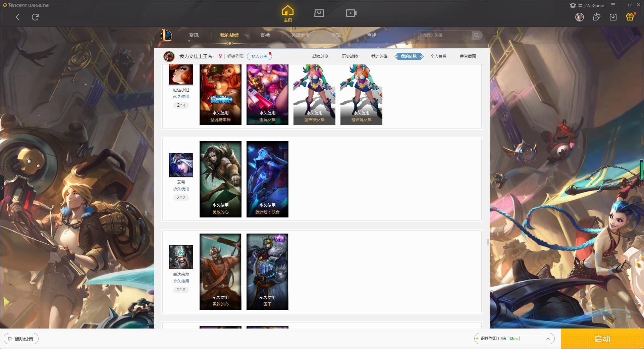Screen dimensions: 644x349
Task: Open 辅助设置 settings button
Action: [21, 339]
